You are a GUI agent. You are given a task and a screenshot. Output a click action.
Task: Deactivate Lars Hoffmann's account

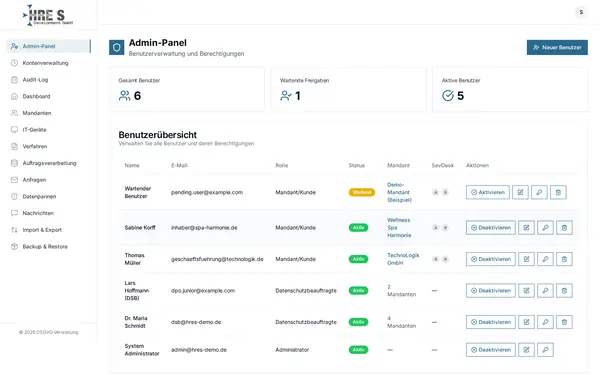point(491,291)
